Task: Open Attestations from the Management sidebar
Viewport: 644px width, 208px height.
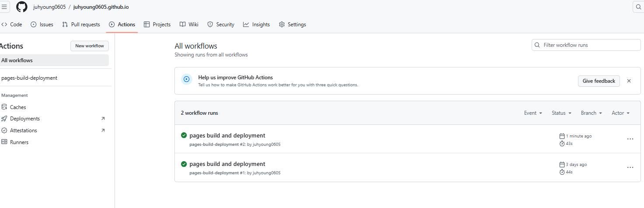Action: click(x=24, y=130)
